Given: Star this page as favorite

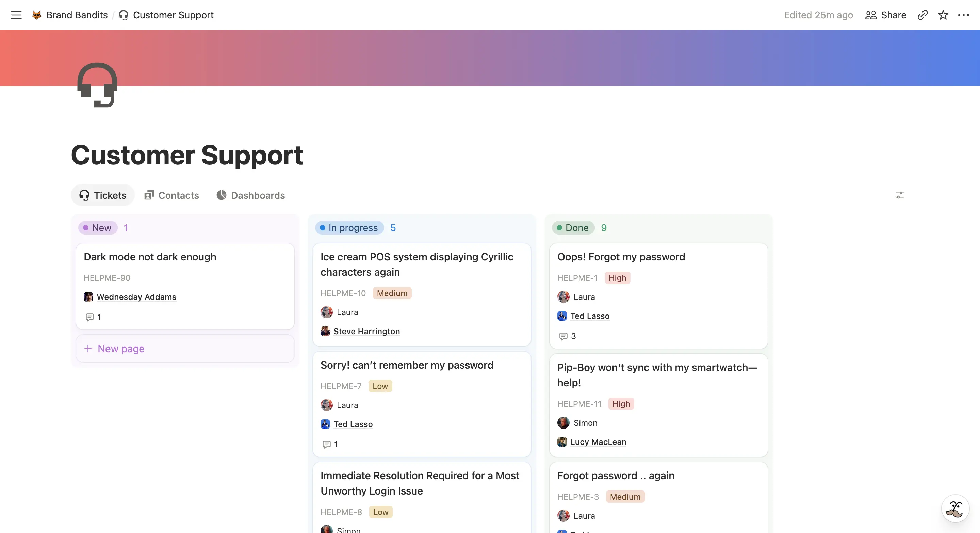Looking at the screenshot, I should [x=943, y=15].
